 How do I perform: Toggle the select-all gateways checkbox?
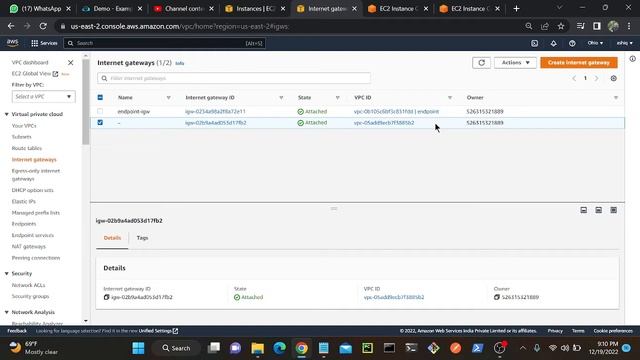tap(100, 98)
